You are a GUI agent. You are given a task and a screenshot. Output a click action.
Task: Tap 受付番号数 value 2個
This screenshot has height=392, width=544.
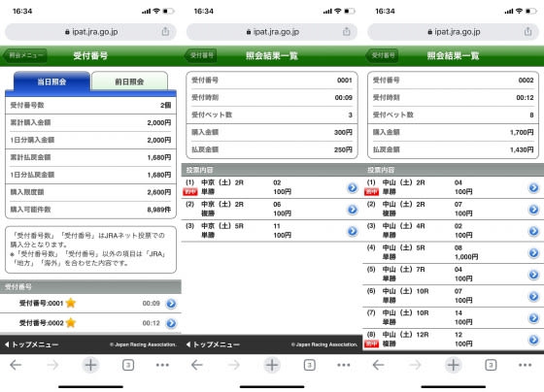165,105
